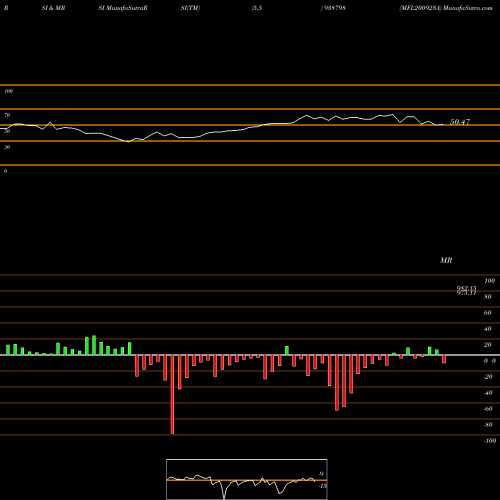Click the '80' label on the MR axis
This screenshot has width=500, height=500.
(x=487, y=297)
